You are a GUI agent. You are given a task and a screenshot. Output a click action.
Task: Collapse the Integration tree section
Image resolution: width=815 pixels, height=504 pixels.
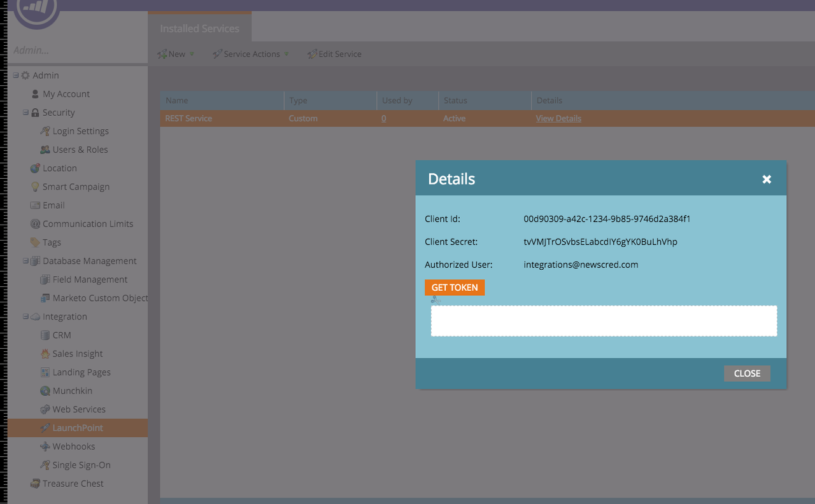[25, 316]
